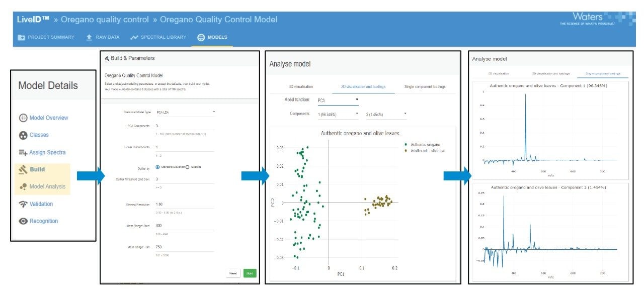Click the Assign Spectra list-add icon
The image size is (644, 295).
23,152
